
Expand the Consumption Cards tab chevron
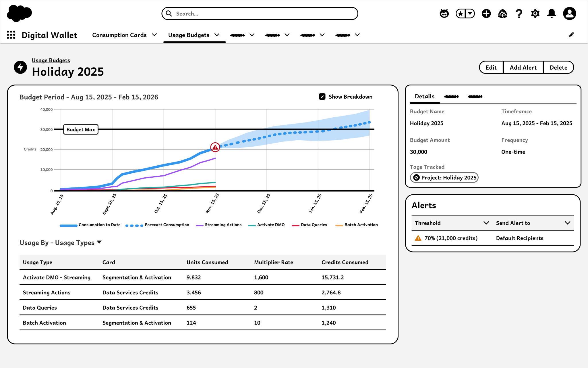[154, 35]
